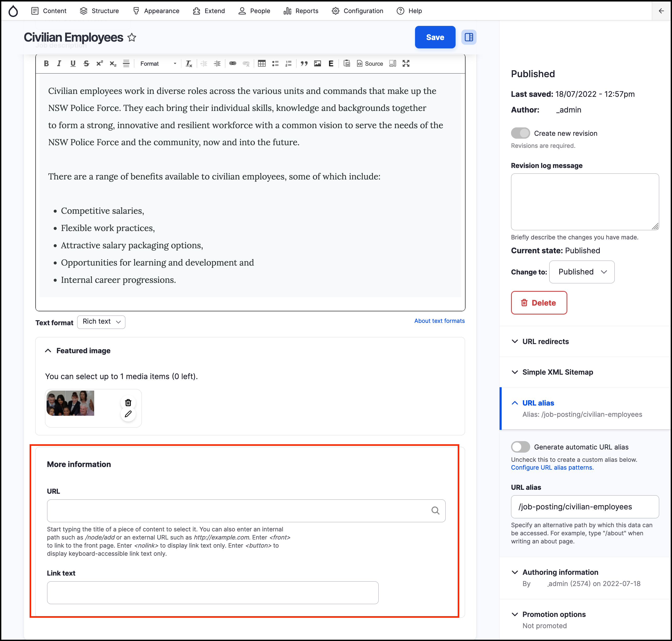The width and height of the screenshot is (672, 641).
Task: Toggle the Create new revision switch
Action: coord(520,133)
